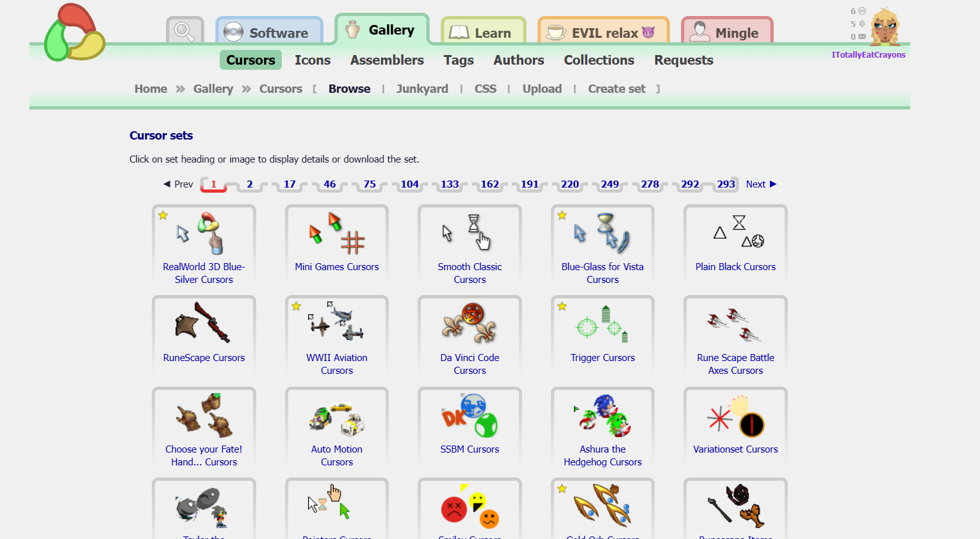Jump to page 293
The height and width of the screenshot is (539, 980).
726,184
